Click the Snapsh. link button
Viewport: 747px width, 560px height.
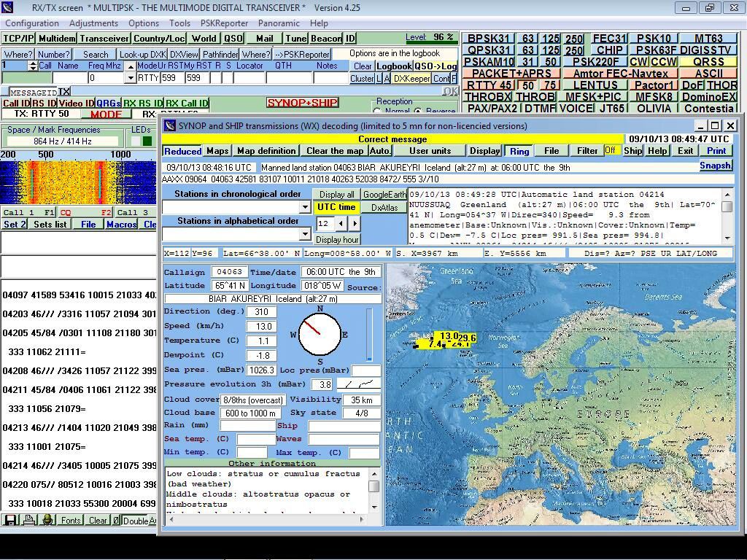(715, 166)
